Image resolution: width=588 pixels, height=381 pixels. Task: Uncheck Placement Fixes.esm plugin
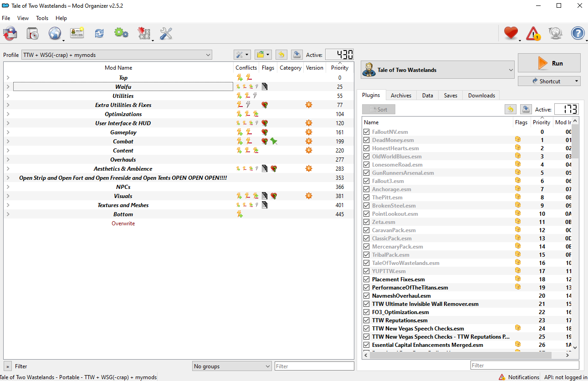coord(367,279)
